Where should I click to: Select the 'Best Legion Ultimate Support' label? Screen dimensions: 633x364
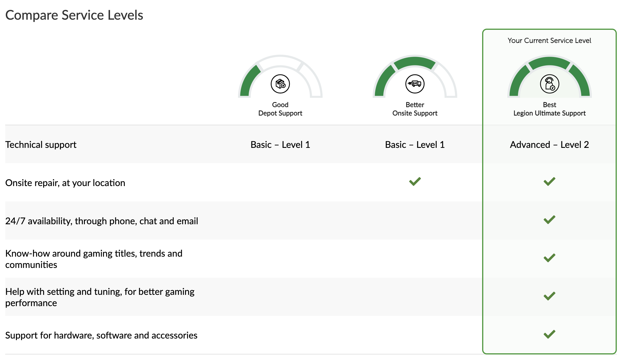coord(549,109)
